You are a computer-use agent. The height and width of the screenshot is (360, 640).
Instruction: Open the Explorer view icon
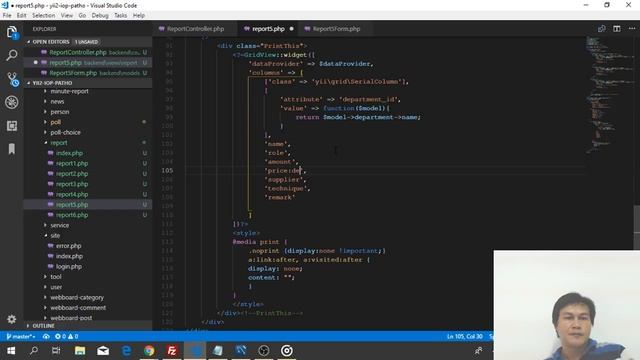[x=12, y=32]
